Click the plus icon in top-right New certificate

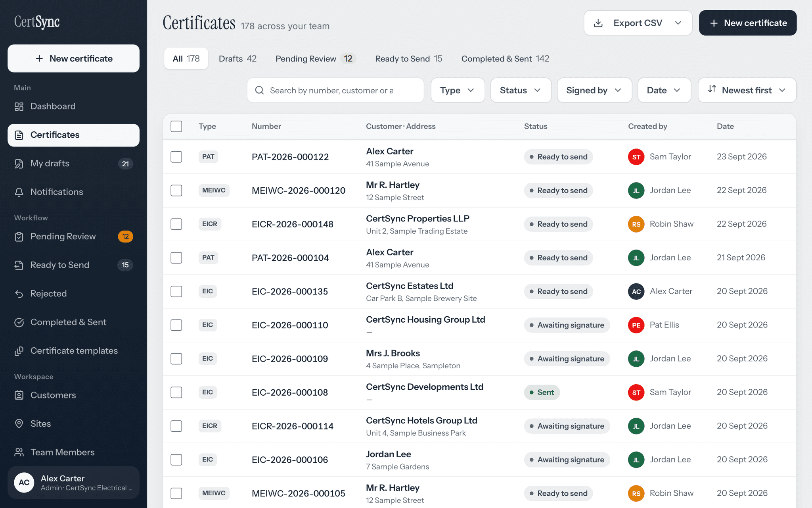714,23
